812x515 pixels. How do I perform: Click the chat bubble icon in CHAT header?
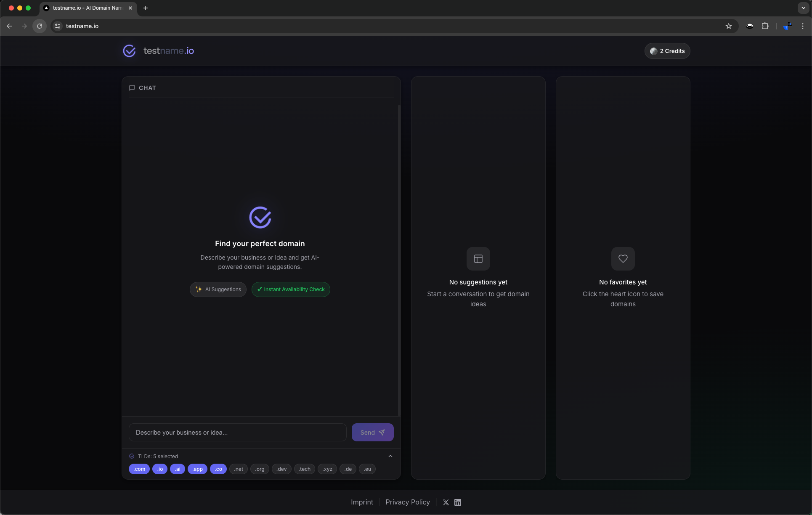(132, 88)
